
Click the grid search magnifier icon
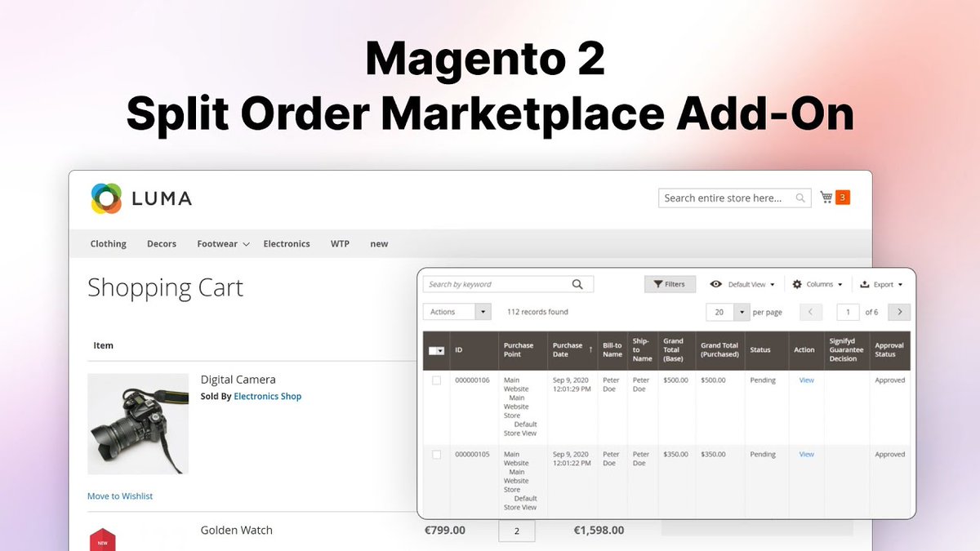click(577, 284)
